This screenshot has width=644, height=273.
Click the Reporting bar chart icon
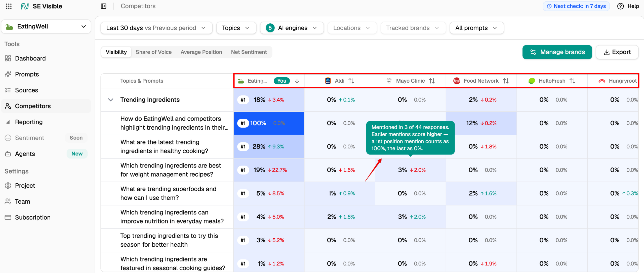(8, 122)
